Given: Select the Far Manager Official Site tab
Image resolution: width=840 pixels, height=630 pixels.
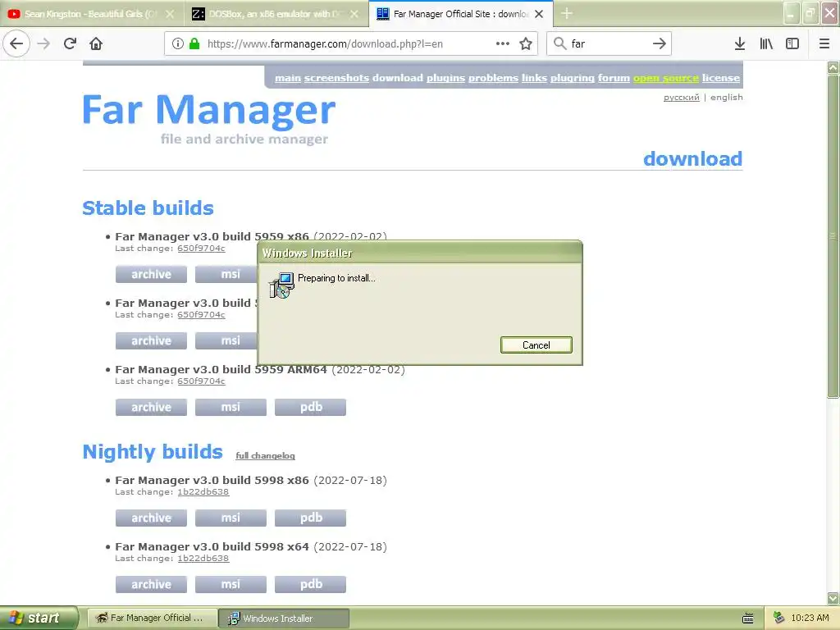Looking at the screenshot, I should point(461,14).
